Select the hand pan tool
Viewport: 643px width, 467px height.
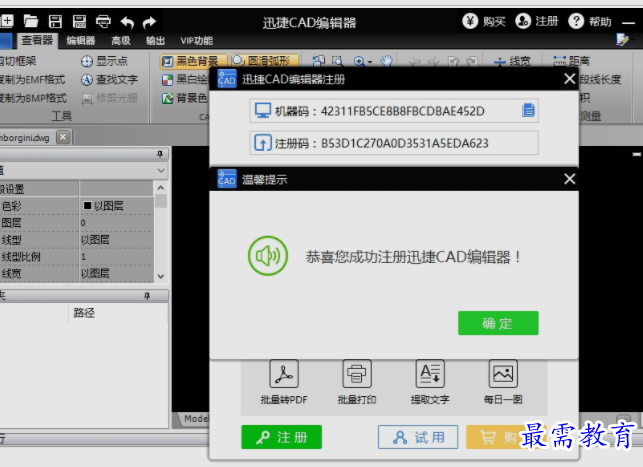click(386, 61)
